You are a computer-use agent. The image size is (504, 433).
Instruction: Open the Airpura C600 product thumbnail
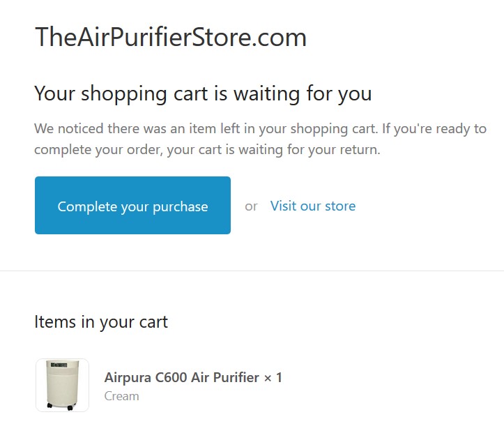(x=62, y=385)
